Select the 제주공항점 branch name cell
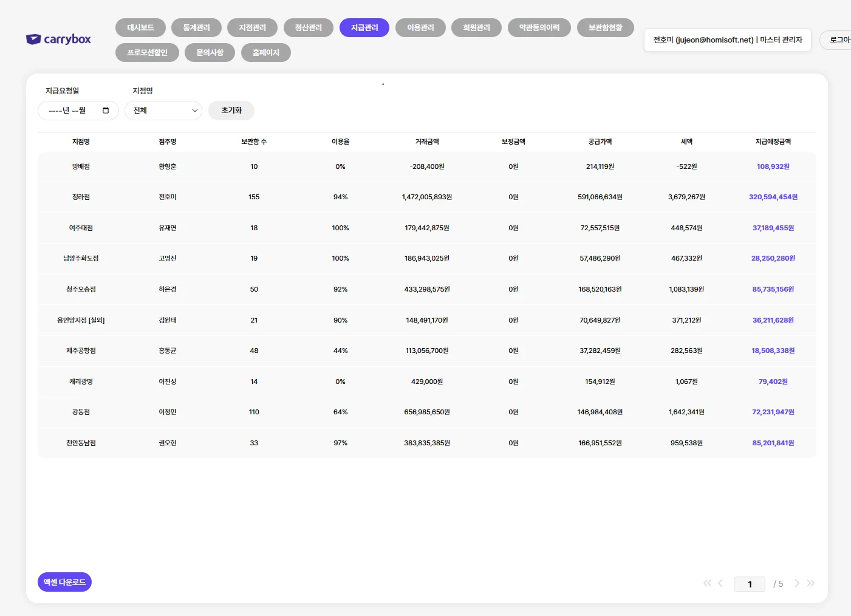 pos(81,351)
